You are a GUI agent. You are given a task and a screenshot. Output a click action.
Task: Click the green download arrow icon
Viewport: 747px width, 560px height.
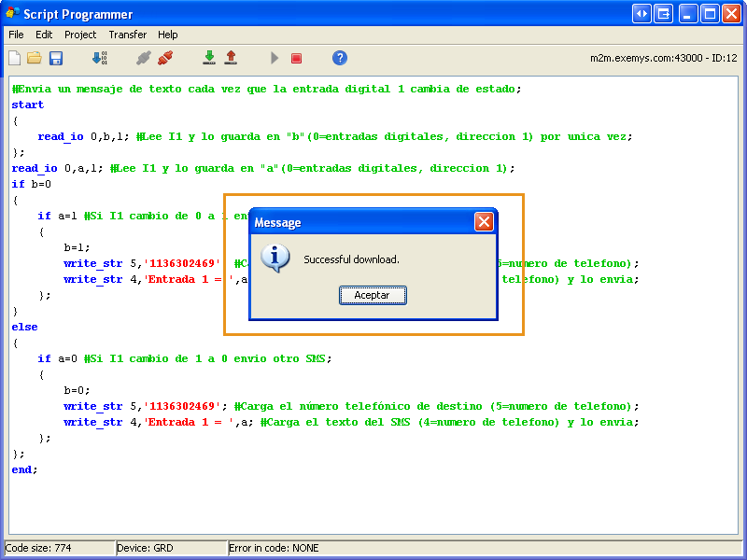tap(209, 58)
